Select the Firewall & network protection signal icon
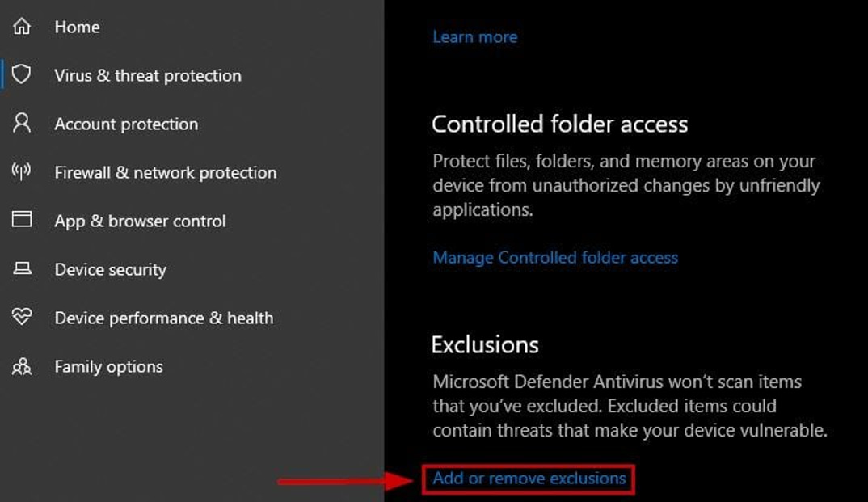The width and height of the screenshot is (868, 502). pos(22,172)
